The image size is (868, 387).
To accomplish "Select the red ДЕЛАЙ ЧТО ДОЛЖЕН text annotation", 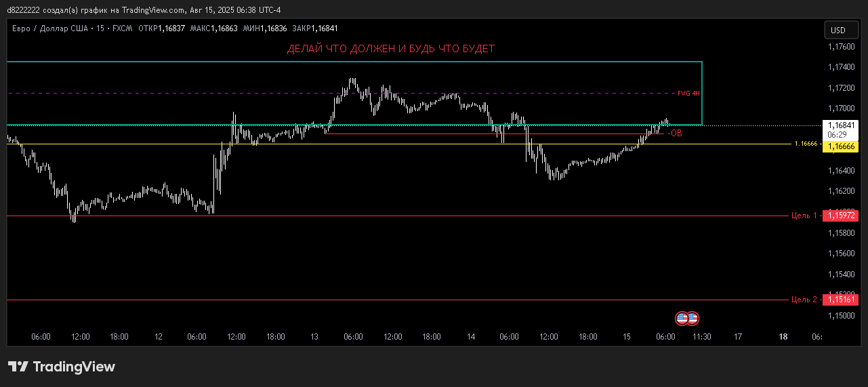I will 391,49.
